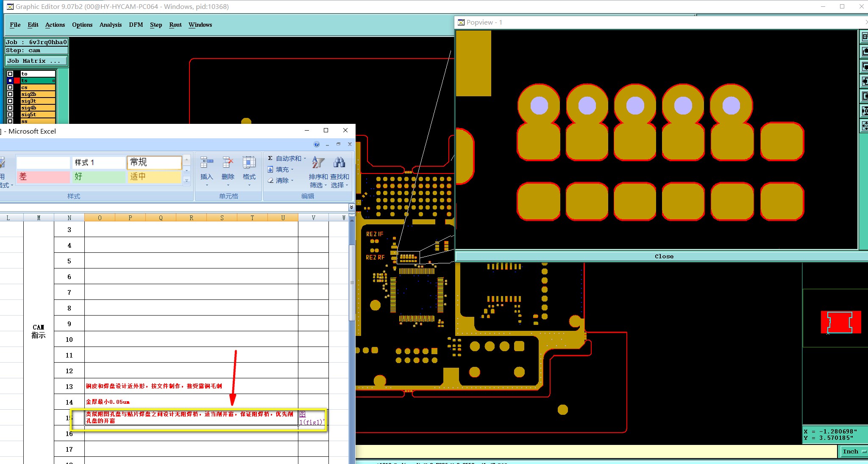Open the Analysis menu
Image resolution: width=868 pixels, height=464 pixels.
pos(110,25)
